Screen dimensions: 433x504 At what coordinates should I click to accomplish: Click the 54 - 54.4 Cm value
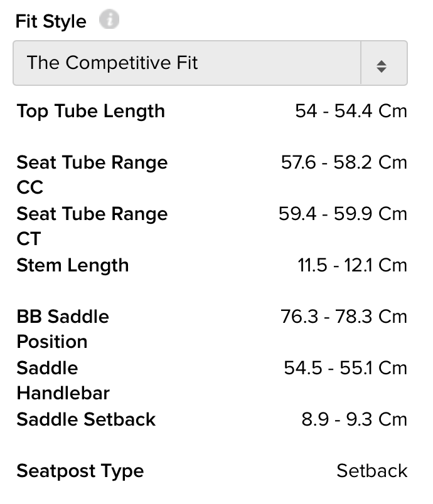click(351, 111)
